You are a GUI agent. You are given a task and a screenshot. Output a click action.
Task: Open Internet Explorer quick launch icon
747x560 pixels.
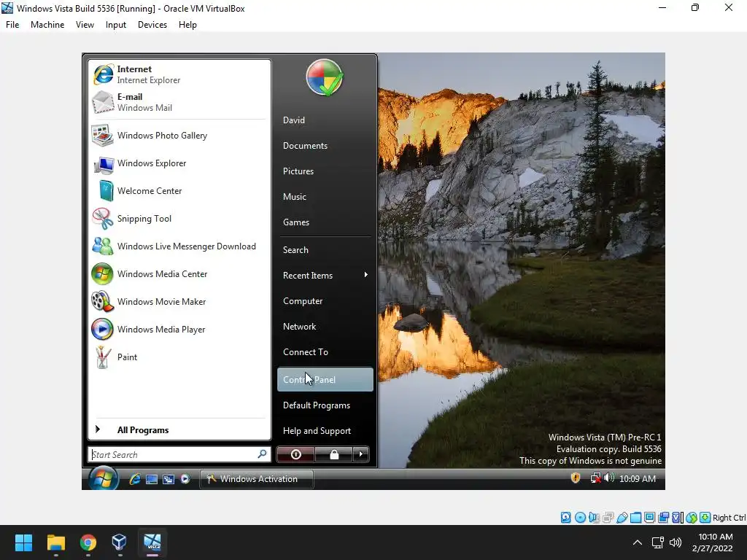(135, 479)
